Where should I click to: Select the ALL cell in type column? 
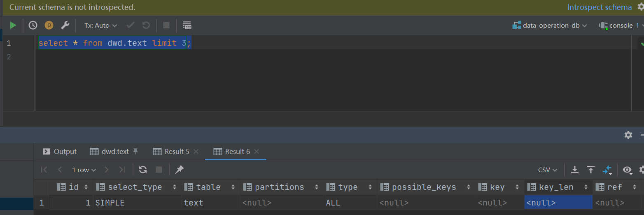pos(350,203)
